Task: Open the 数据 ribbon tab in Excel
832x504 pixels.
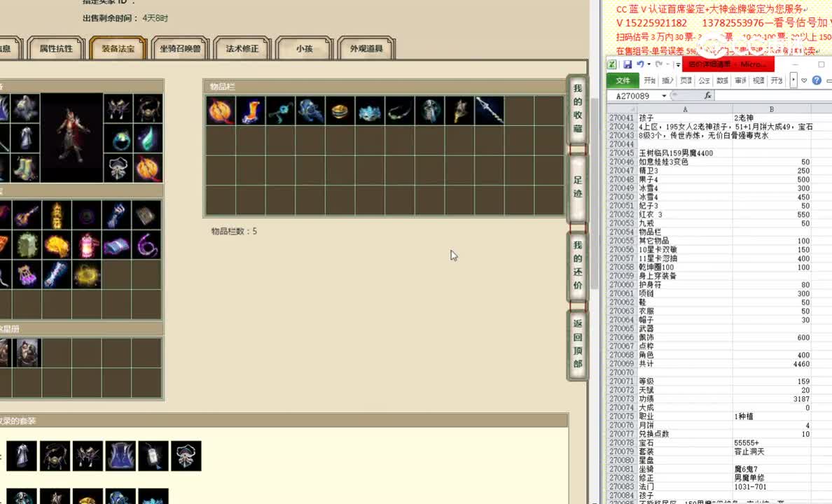Action: (x=722, y=80)
